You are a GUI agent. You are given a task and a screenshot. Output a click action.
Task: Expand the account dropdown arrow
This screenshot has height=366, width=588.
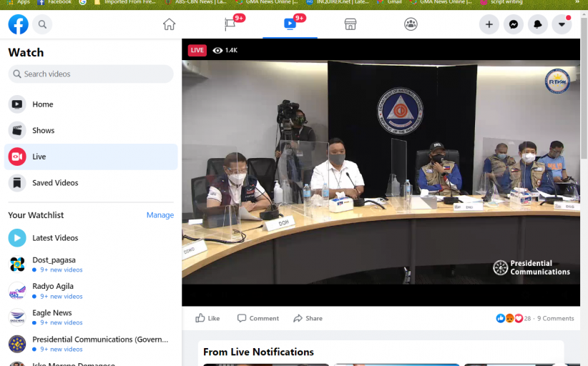[562, 24]
